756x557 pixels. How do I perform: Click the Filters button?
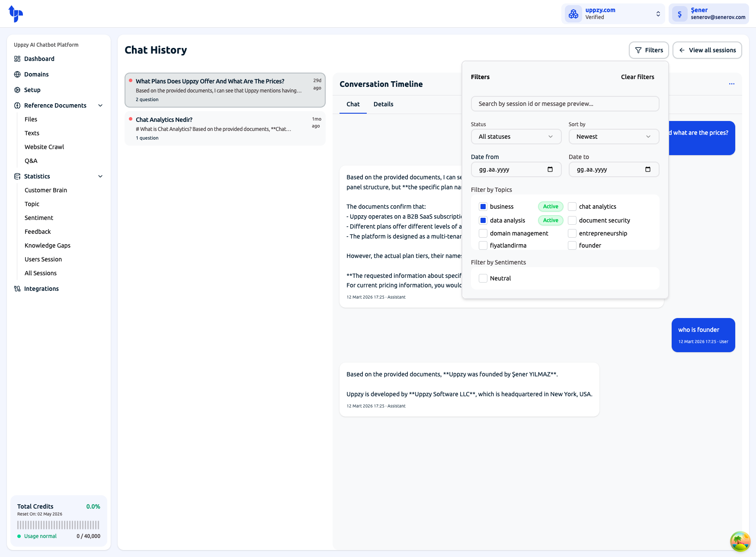[x=649, y=50]
